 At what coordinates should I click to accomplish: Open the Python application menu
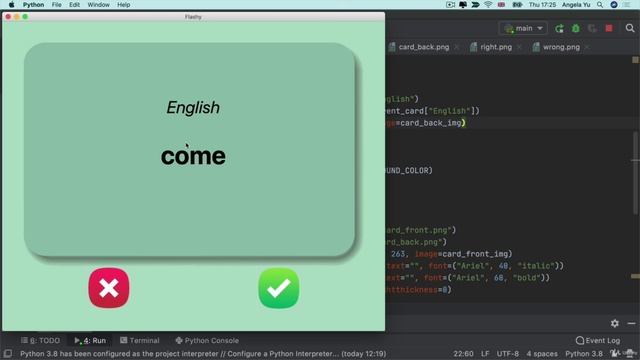[33, 5]
